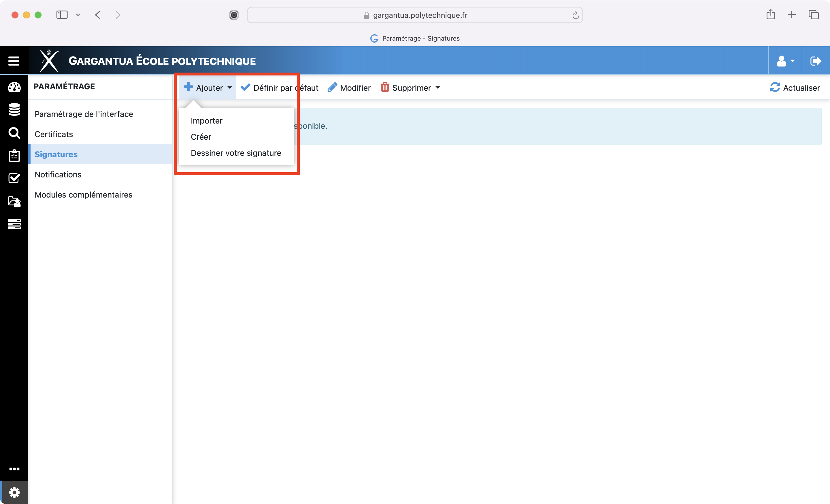Select Importer from the Ajouter menu
Viewport: 830px width, 504px height.
click(206, 121)
